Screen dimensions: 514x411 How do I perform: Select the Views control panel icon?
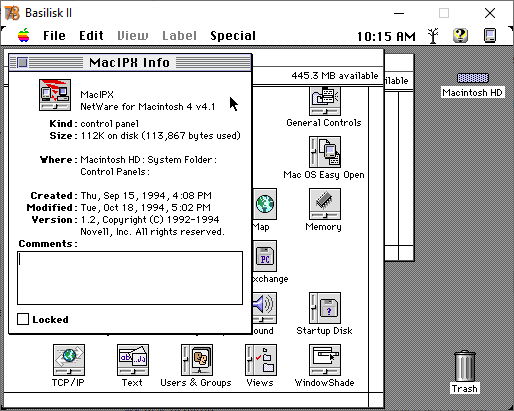pyautogui.click(x=261, y=360)
